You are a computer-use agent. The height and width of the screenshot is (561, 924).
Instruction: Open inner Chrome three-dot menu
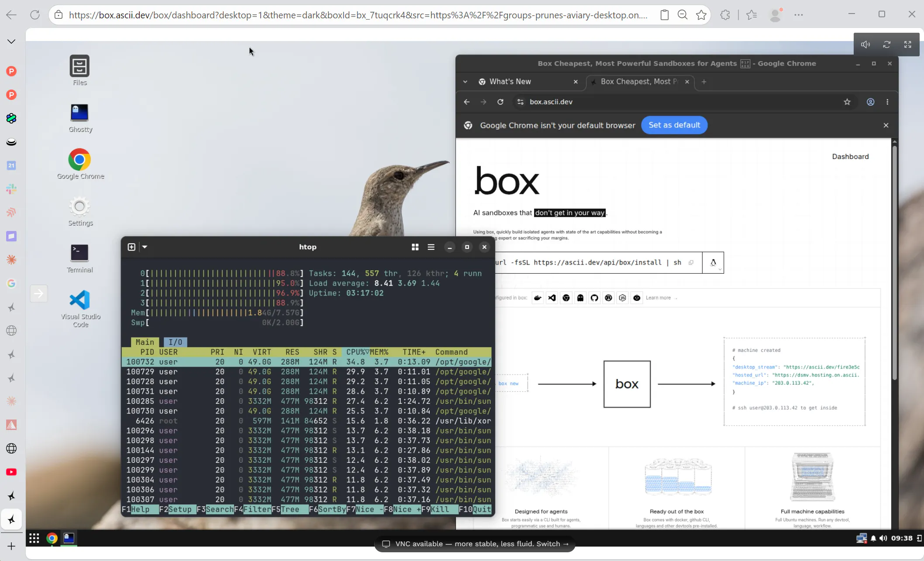(887, 102)
